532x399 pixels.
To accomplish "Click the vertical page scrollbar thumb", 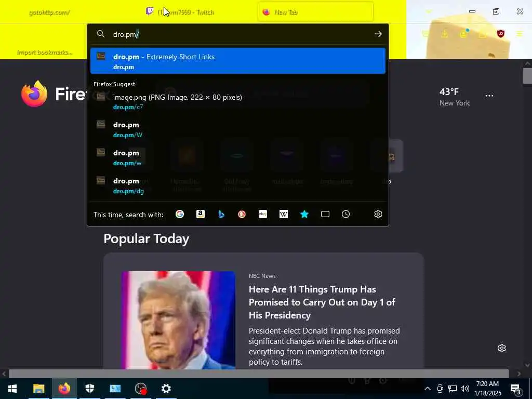I will click(527, 76).
